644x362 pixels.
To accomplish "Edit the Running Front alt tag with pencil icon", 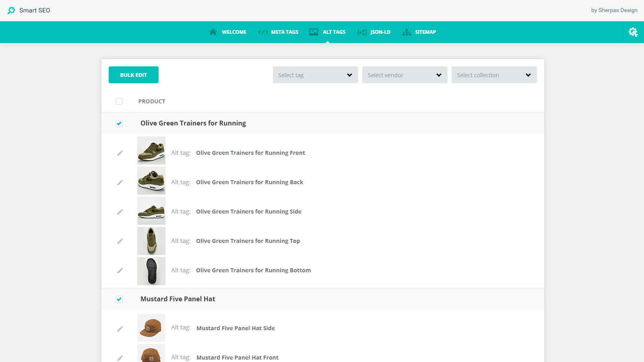I will (x=120, y=153).
